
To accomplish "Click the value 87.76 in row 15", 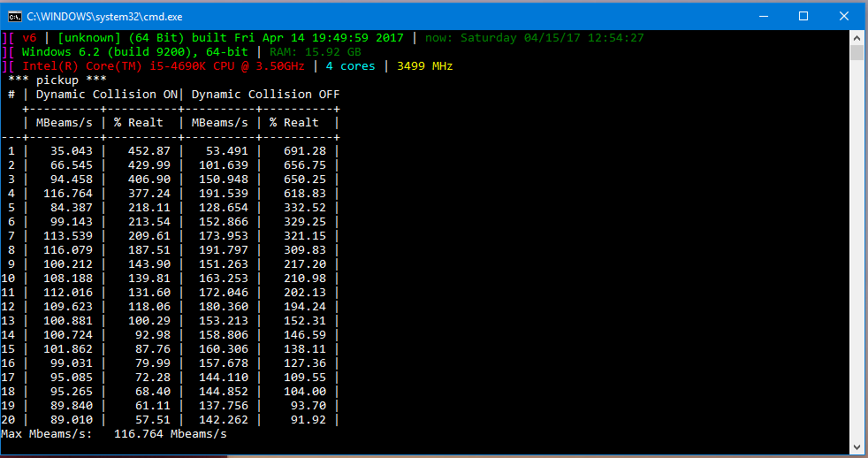I will pos(153,349).
